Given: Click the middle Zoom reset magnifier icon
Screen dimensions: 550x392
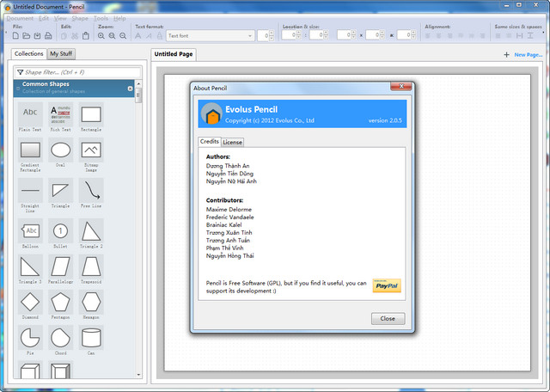Looking at the screenshot, I should click(x=112, y=35).
